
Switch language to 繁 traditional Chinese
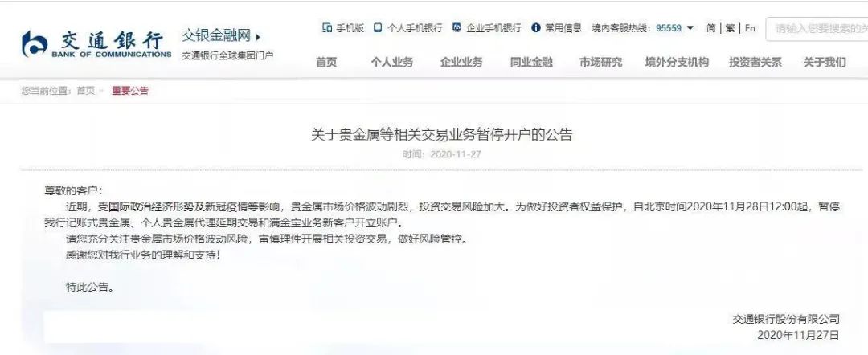[730, 28]
